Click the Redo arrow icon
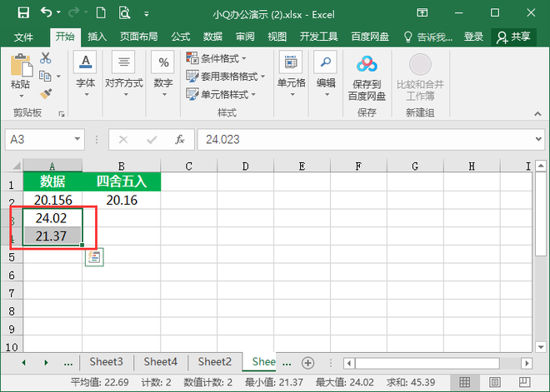 click(73, 12)
